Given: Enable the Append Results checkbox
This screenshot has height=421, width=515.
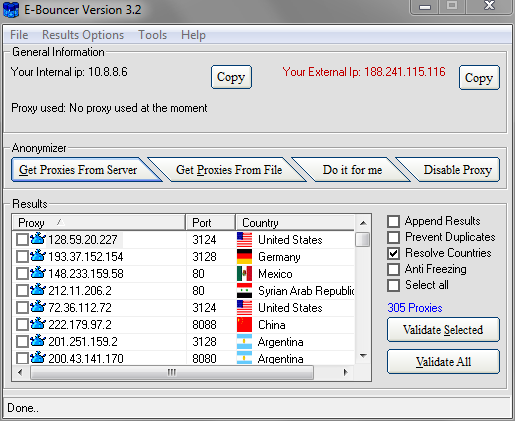Looking at the screenshot, I should click(x=393, y=221).
